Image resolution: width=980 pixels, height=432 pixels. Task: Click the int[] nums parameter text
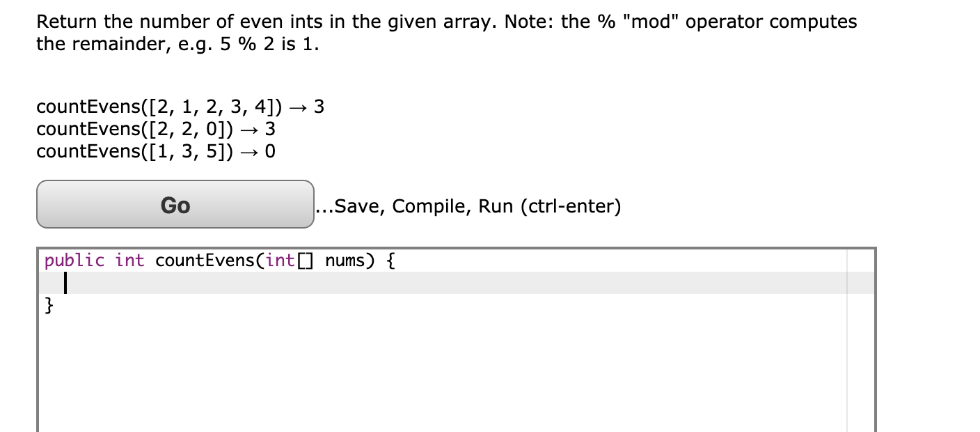coord(317,259)
